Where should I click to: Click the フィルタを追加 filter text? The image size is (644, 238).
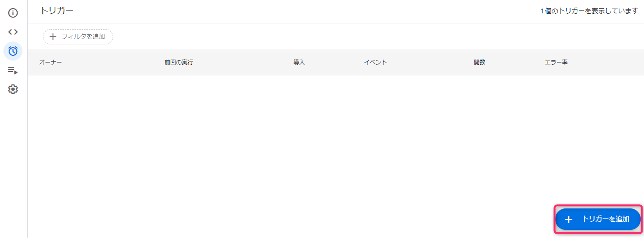tap(83, 37)
